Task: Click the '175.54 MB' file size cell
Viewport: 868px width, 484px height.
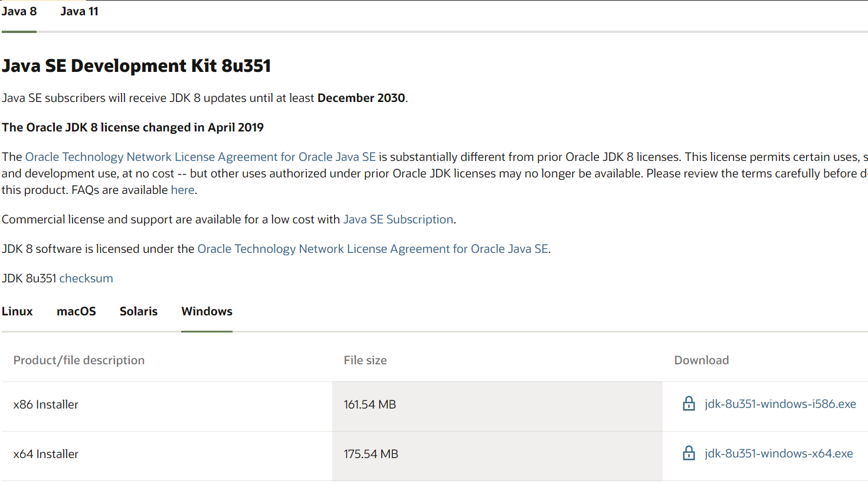Action: click(x=497, y=456)
